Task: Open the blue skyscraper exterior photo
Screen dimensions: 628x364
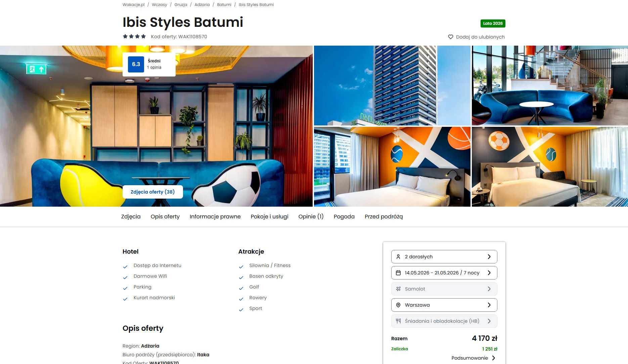Action: pyautogui.click(x=392, y=86)
